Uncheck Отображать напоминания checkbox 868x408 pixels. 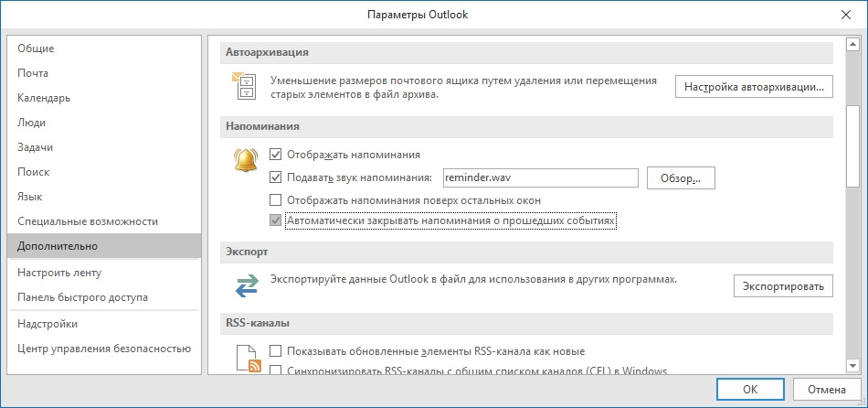(275, 154)
